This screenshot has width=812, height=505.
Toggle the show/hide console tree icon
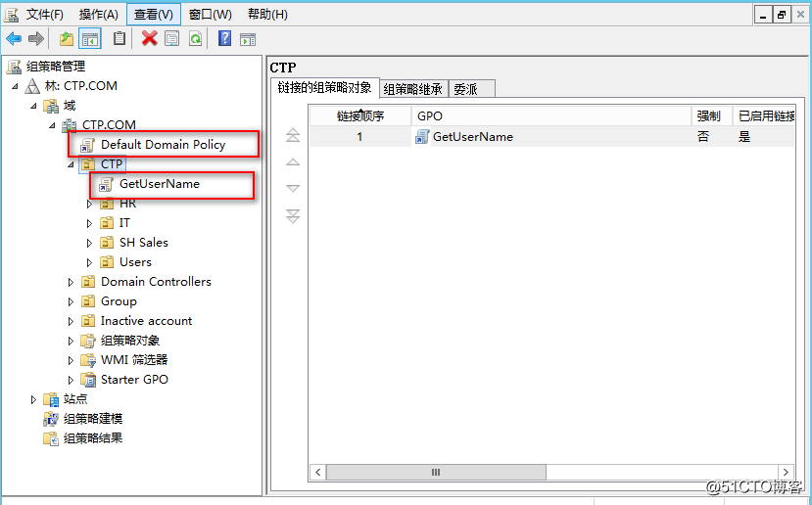pos(90,39)
